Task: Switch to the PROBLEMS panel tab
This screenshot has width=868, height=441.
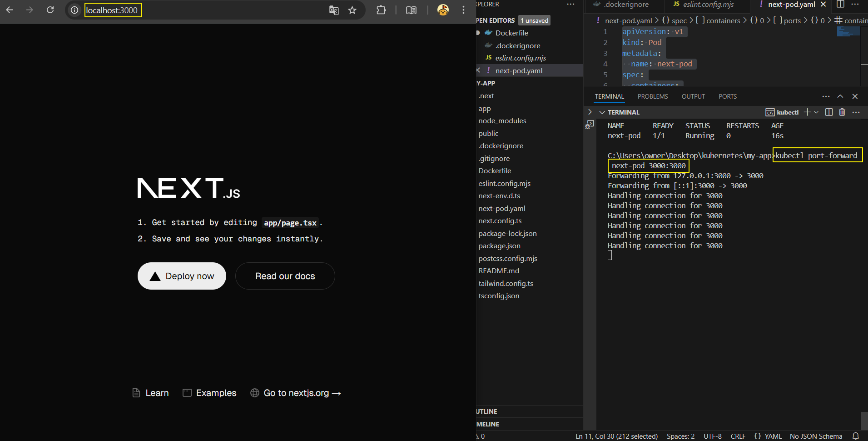Action: pos(653,96)
